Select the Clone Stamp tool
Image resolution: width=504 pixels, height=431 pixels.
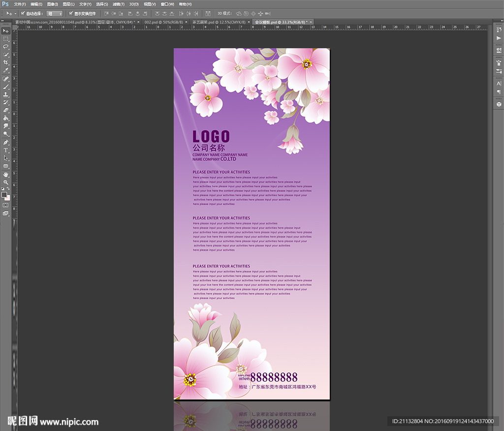[6, 94]
